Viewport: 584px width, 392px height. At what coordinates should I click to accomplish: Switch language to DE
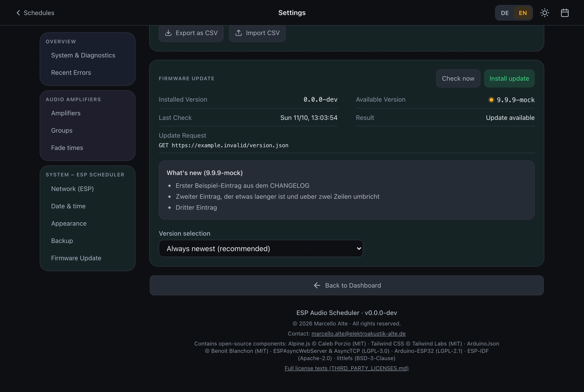(505, 13)
